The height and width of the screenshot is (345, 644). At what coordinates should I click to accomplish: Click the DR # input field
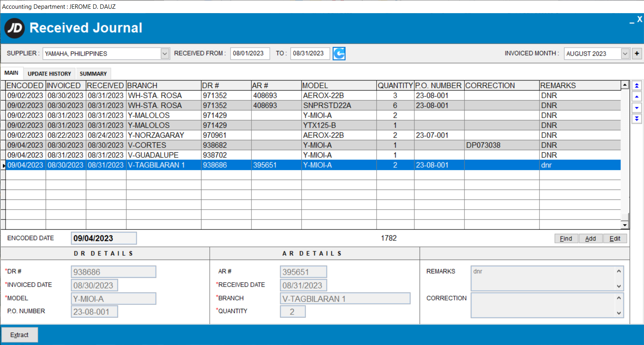(114, 272)
